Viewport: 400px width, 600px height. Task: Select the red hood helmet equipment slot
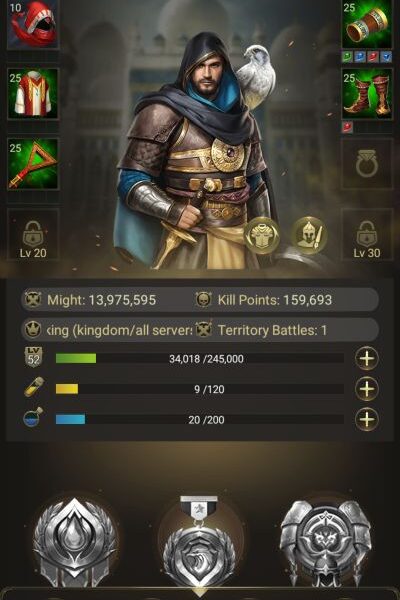pos(33,24)
